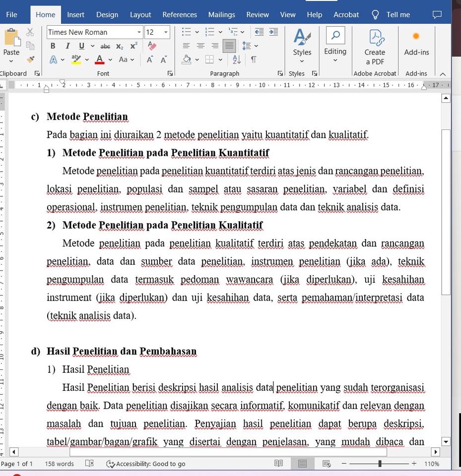This screenshot has width=461, height=476.
Task: Click Create a PDF button
Action: (x=375, y=47)
